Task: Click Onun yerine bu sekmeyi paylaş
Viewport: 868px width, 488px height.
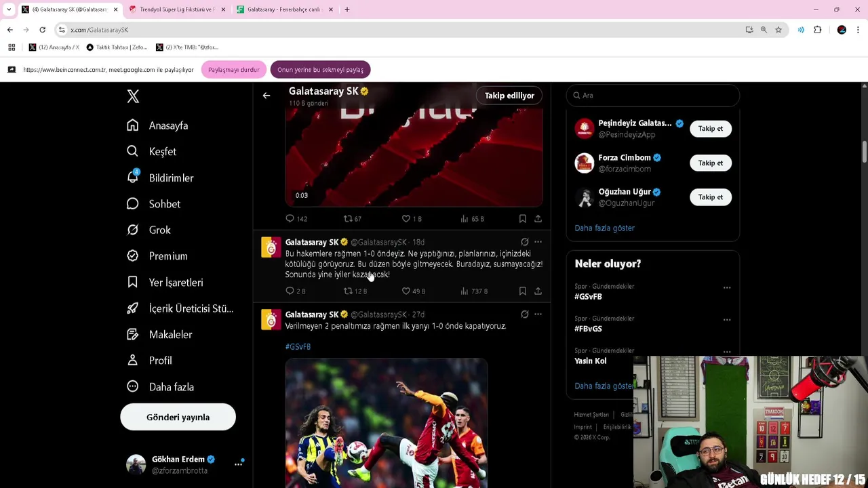Action: tap(320, 70)
